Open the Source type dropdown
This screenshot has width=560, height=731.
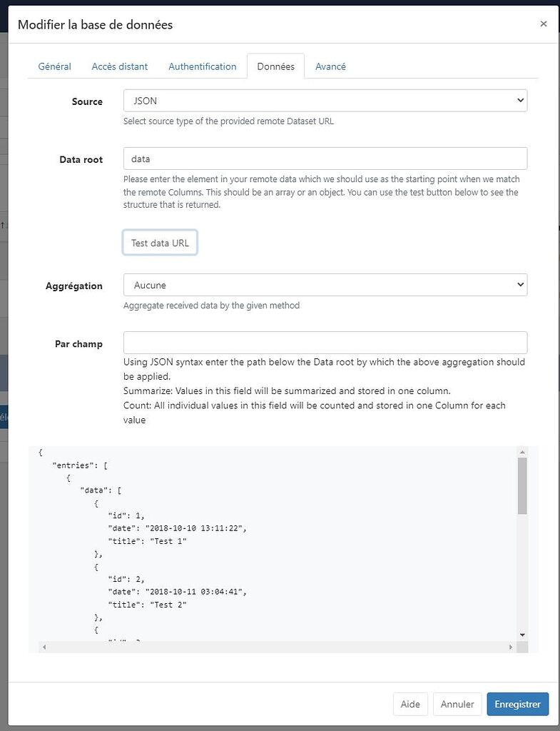point(325,101)
